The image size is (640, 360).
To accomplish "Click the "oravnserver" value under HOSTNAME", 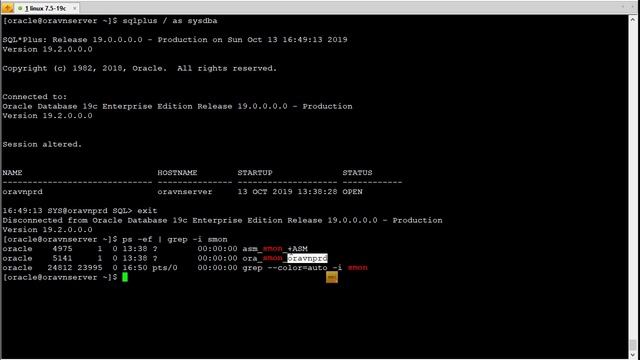I will pyautogui.click(x=185, y=192).
